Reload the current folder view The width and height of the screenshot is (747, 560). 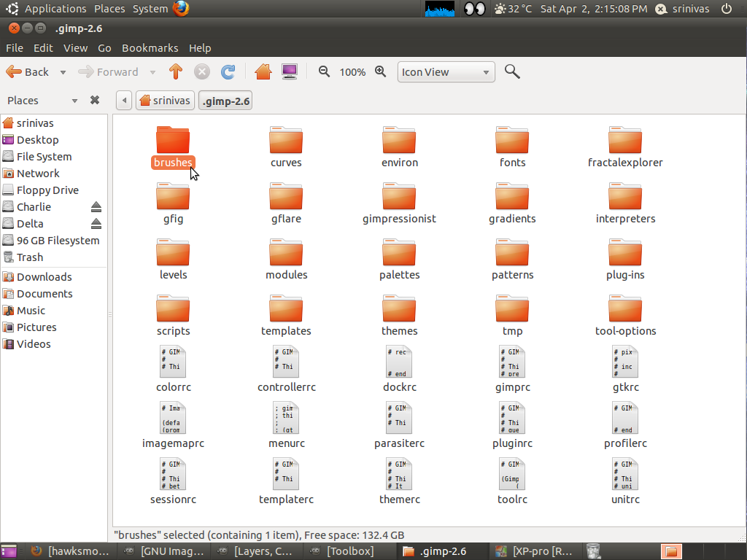228,72
